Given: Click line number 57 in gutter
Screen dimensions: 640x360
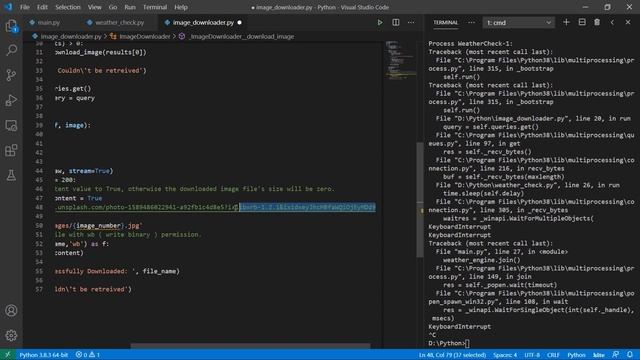Looking at the screenshot, I should click(x=39, y=289).
